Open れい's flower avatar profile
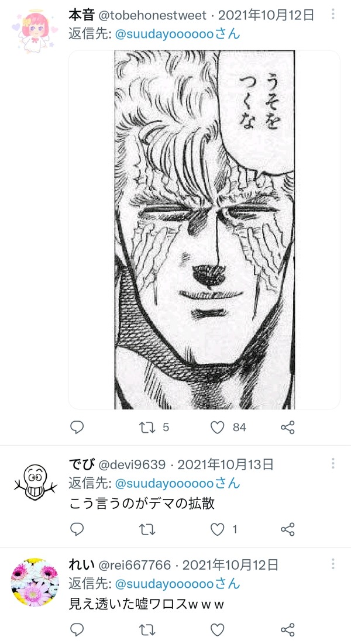351x644 pixels. 35,582
